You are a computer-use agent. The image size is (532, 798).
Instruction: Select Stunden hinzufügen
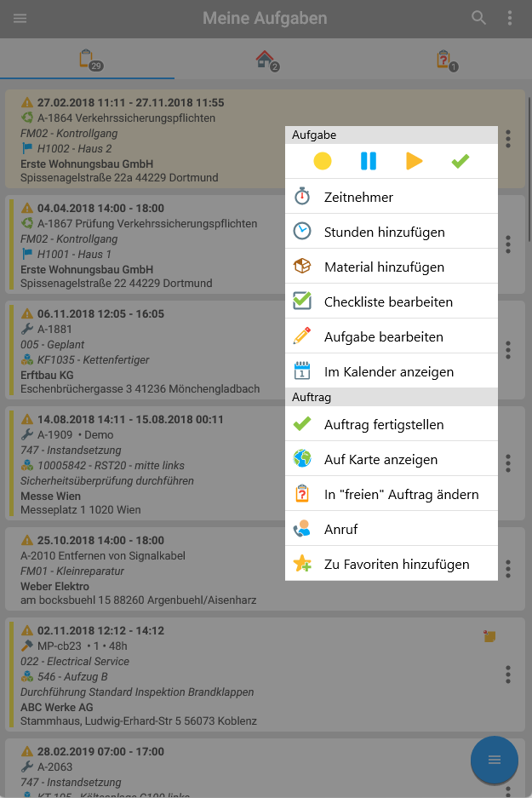391,232
